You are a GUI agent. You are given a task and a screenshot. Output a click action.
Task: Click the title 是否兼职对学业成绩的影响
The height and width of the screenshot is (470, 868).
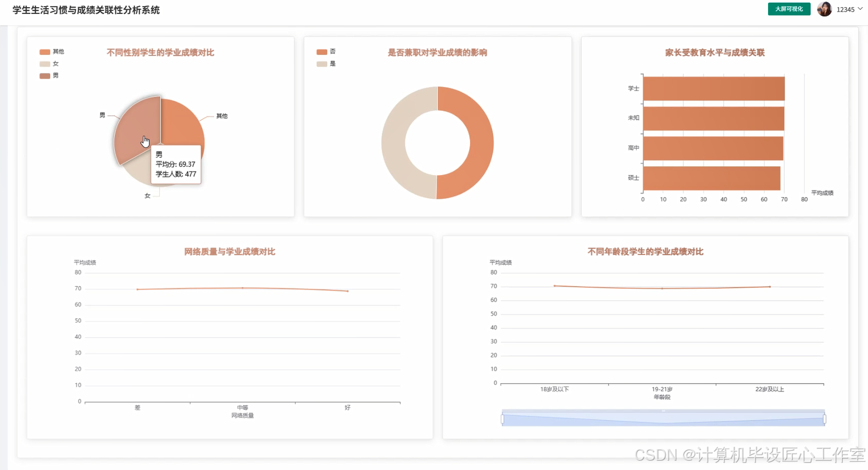(437, 53)
